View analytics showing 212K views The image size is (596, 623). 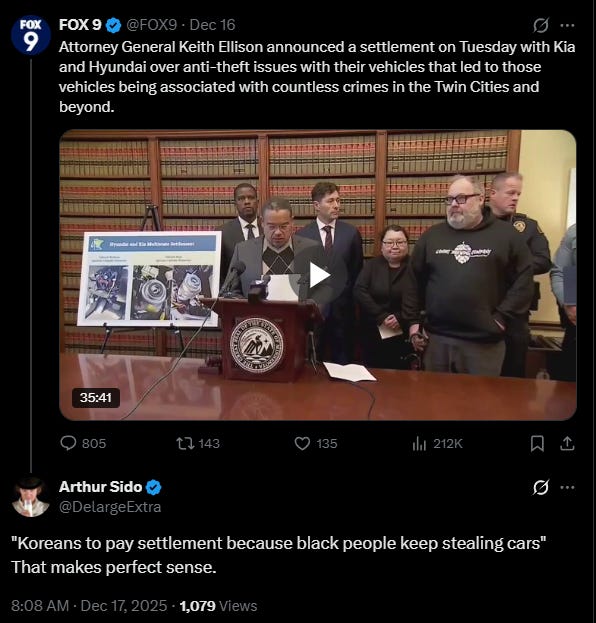[437, 443]
